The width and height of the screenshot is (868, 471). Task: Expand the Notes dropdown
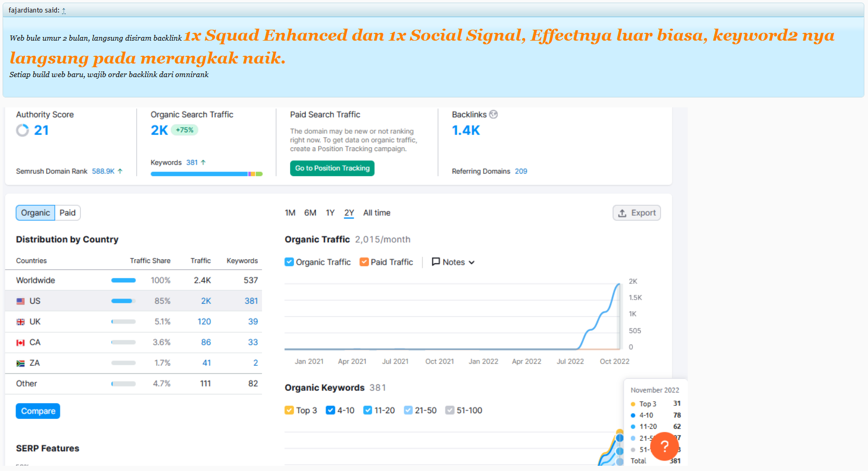click(453, 262)
